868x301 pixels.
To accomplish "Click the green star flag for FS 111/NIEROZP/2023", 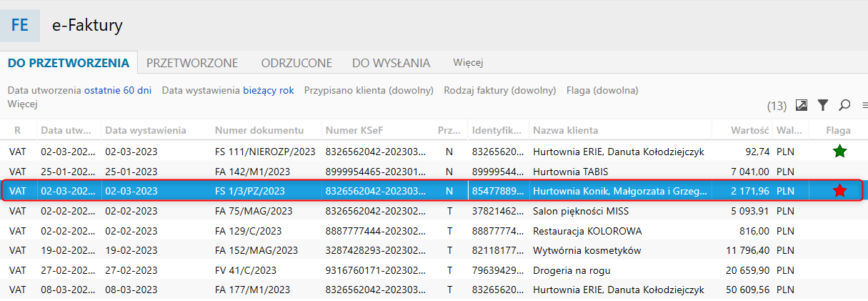I will tap(840, 152).
